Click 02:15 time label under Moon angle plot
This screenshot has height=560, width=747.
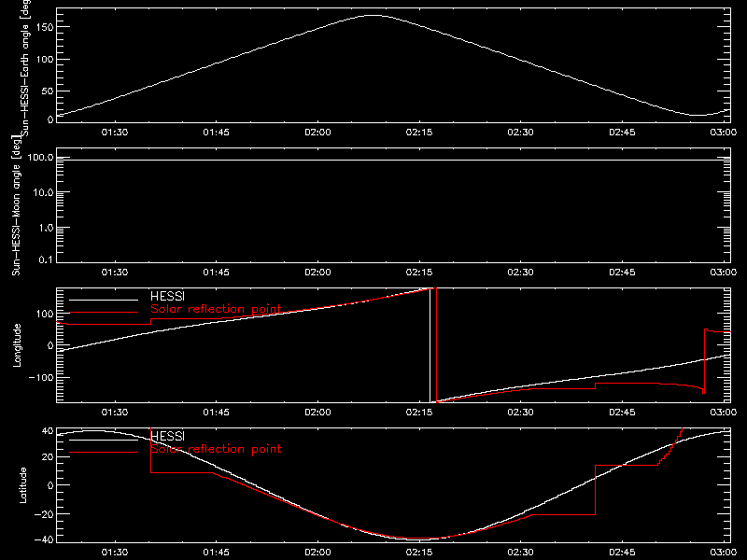pos(419,273)
